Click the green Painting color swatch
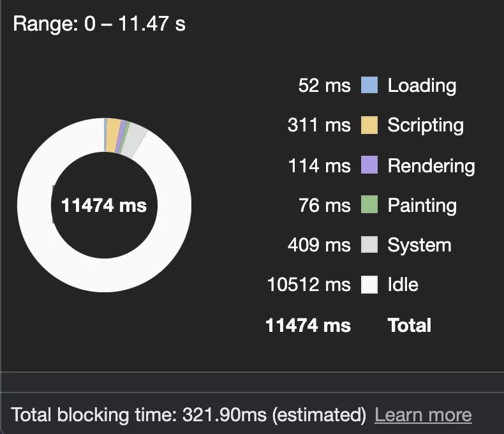Image resolution: width=504 pixels, height=434 pixels. pos(369,205)
